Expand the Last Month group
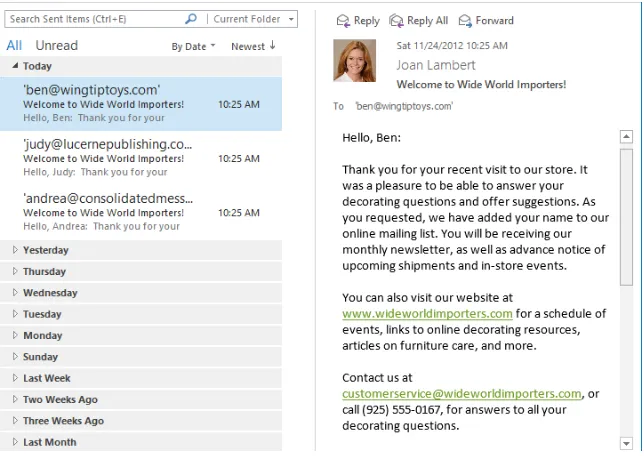Screen dimensions: 644x456 [15, 442]
